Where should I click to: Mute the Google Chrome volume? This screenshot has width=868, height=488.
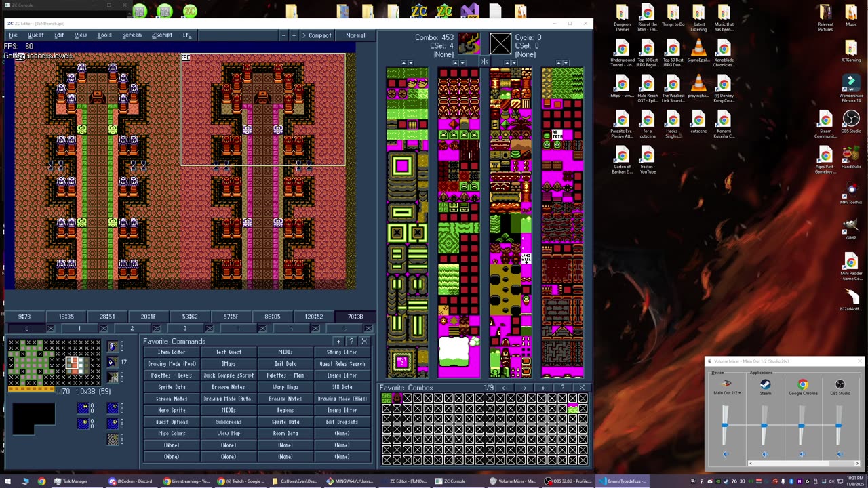click(x=802, y=454)
